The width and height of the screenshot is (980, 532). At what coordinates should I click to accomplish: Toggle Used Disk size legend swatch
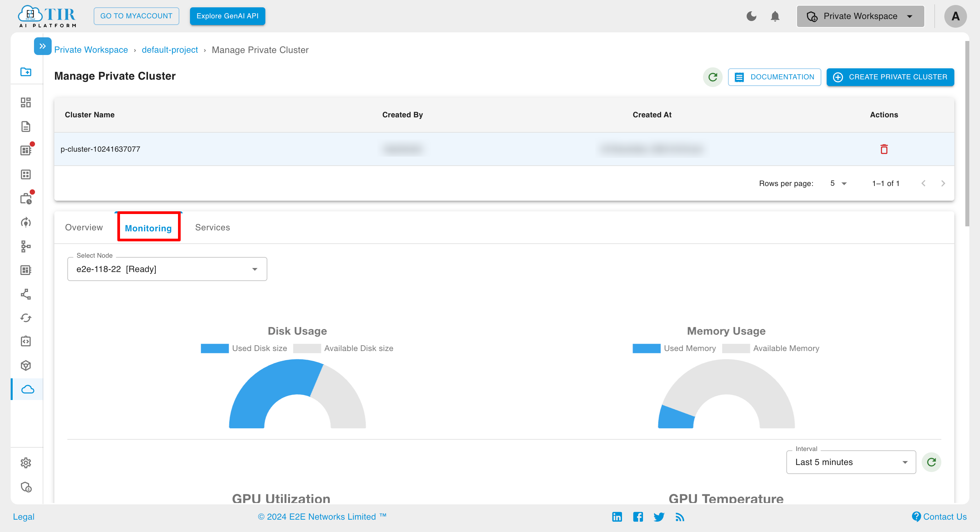click(215, 348)
